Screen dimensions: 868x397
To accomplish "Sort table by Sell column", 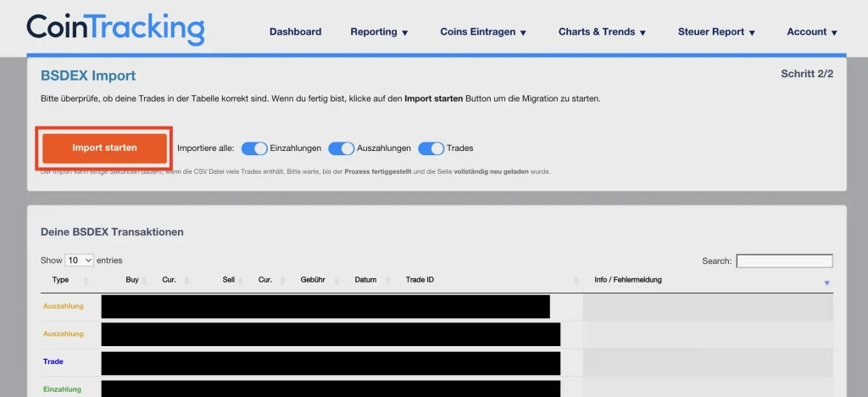I will (x=229, y=280).
